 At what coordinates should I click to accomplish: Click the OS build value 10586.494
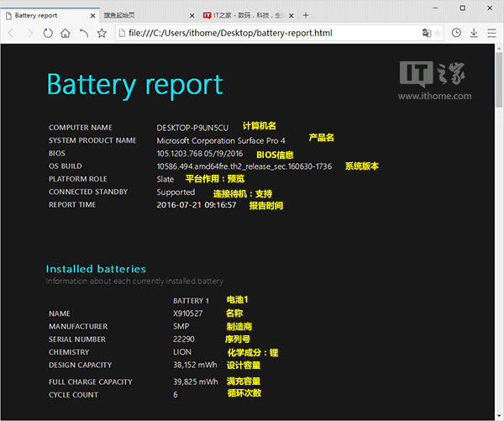[244, 166]
